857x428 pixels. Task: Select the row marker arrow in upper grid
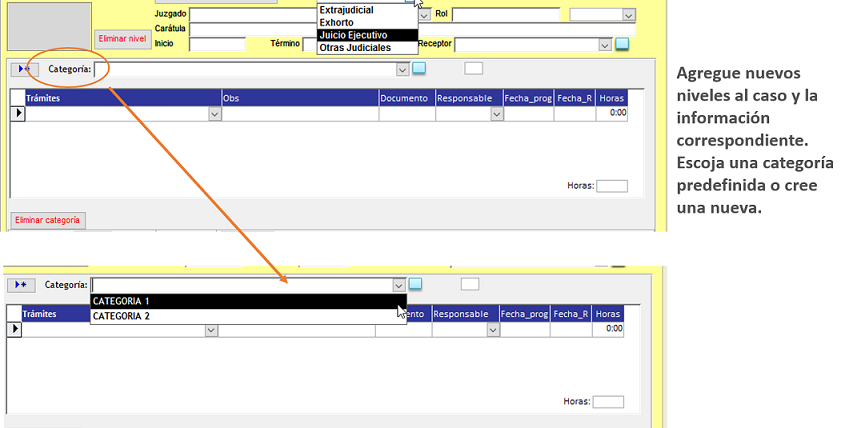(17, 114)
